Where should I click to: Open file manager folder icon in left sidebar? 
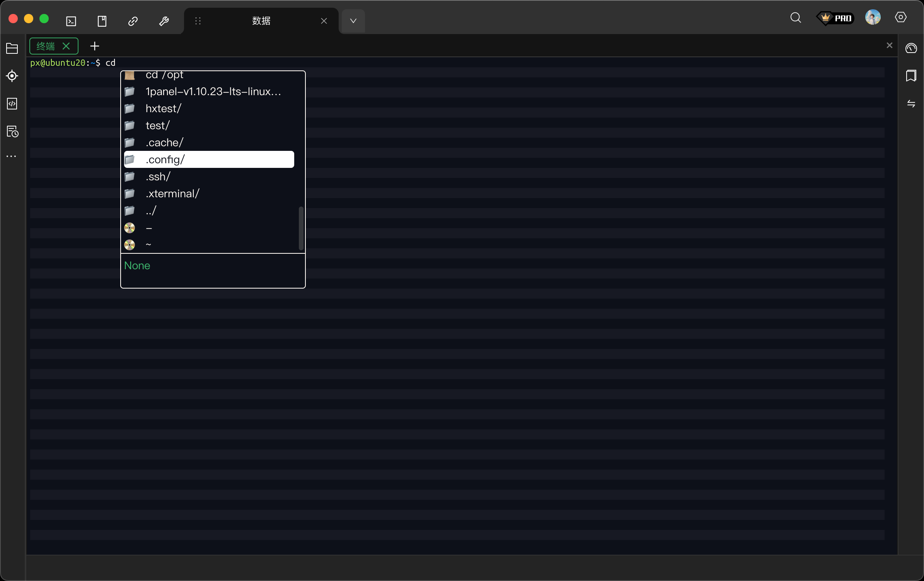click(x=12, y=48)
